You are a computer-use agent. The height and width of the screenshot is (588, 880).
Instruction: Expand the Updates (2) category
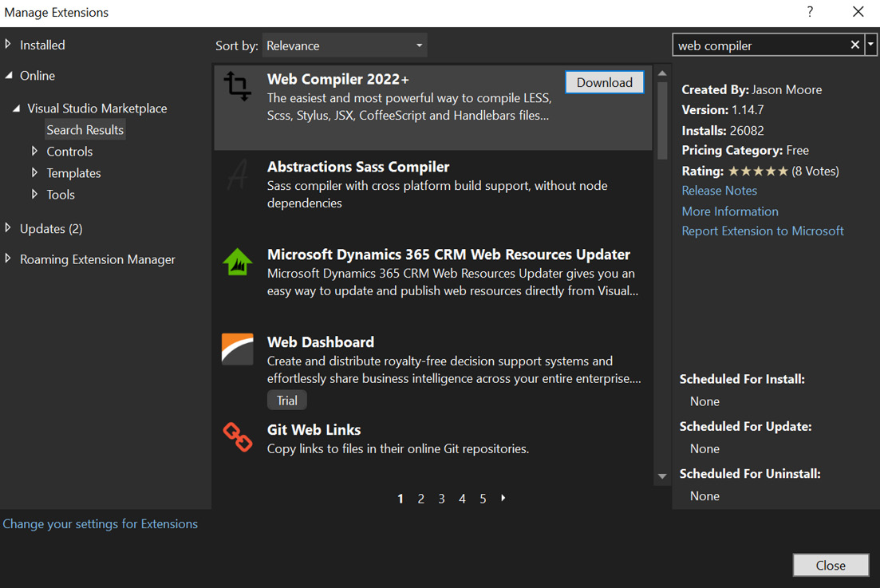tap(9, 227)
